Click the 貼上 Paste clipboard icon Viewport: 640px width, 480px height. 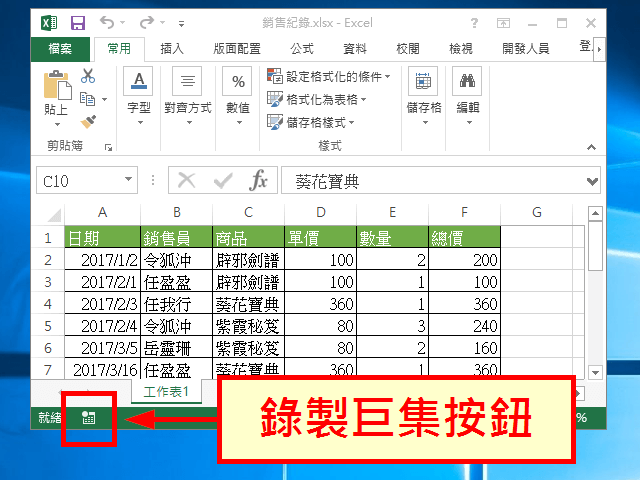57,85
